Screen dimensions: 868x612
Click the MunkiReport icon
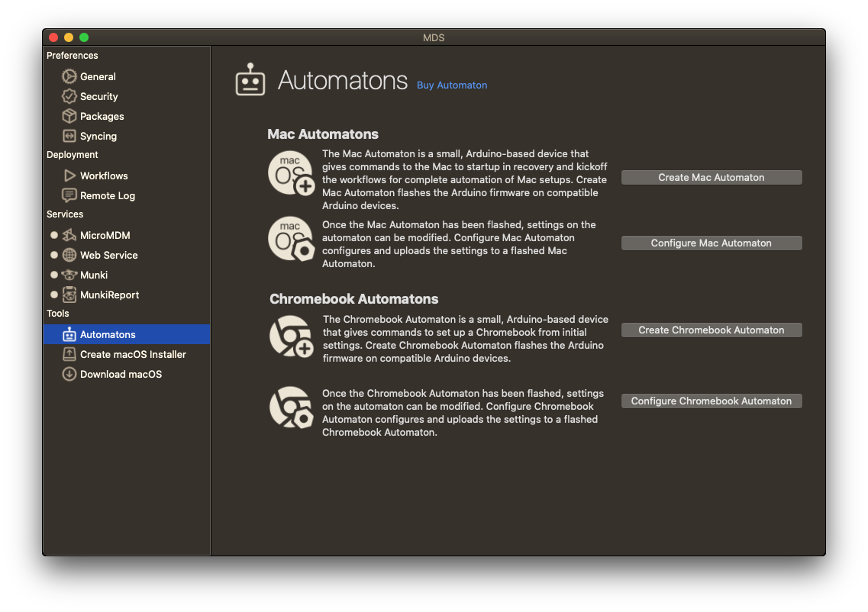coord(69,295)
